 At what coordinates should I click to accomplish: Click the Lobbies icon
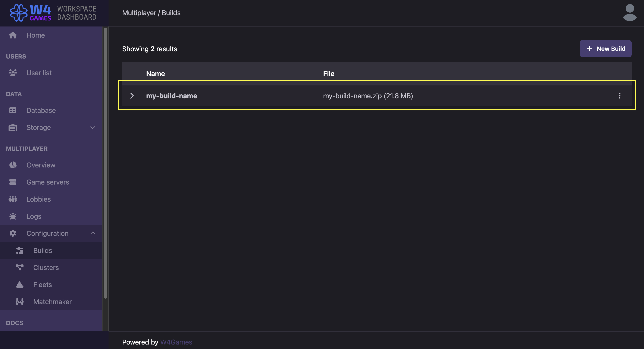point(13,199)
